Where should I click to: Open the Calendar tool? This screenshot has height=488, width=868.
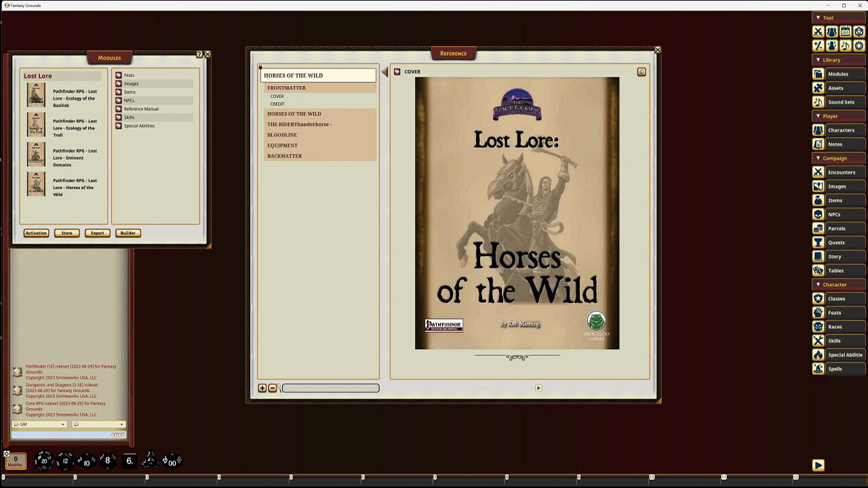(x=845, y=31)
